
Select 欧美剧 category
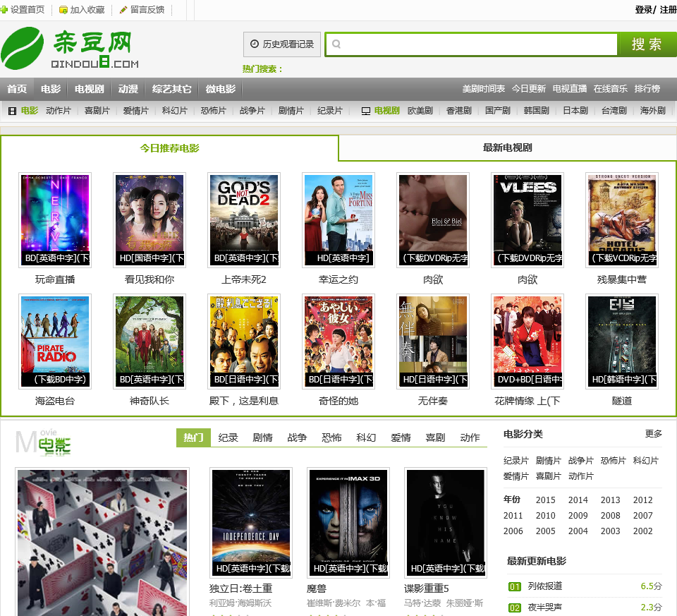tap(420, 111)
